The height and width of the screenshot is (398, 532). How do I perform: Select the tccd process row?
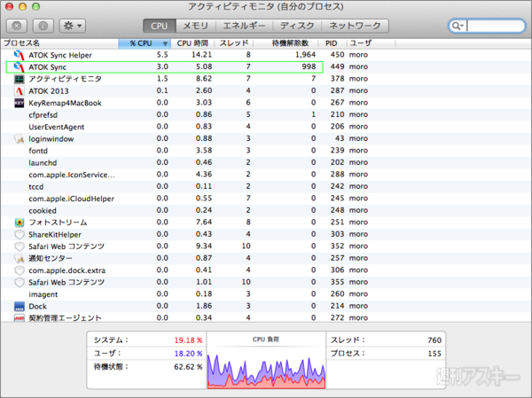click(x=266, y=187)
